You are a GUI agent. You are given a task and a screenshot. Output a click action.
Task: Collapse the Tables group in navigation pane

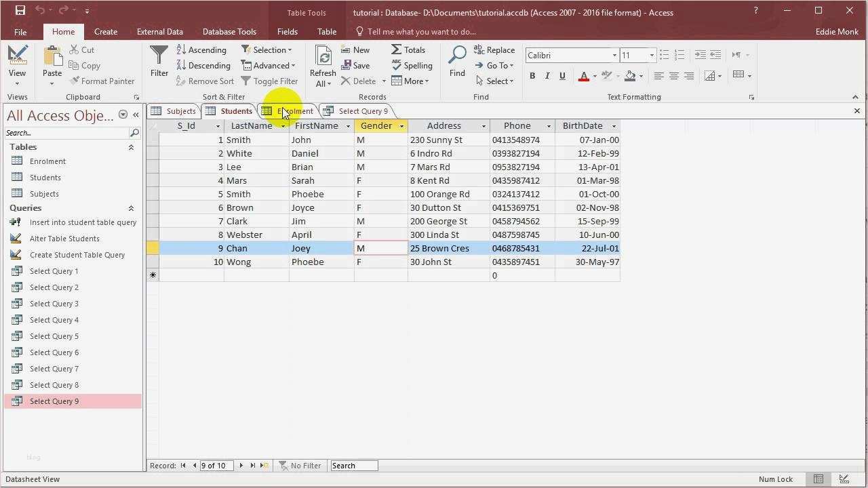[x=131, y=146]
